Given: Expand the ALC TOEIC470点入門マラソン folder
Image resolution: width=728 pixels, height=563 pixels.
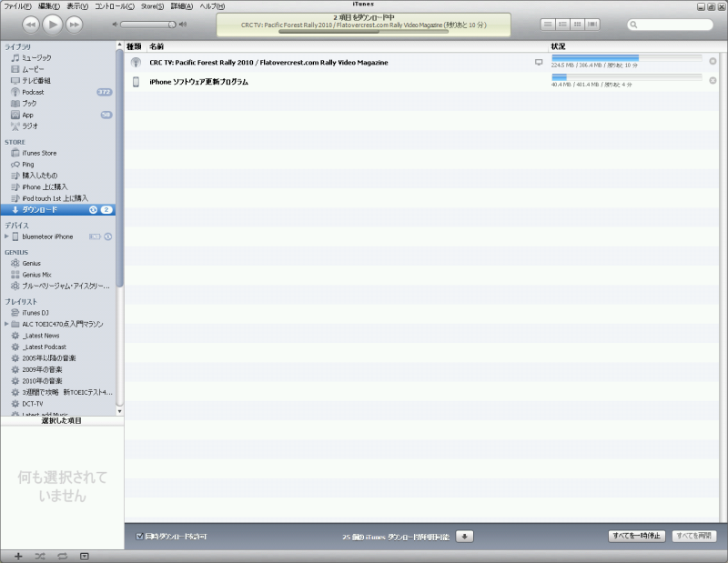Looking at the screenshot, I should click(x=6, y=324).
